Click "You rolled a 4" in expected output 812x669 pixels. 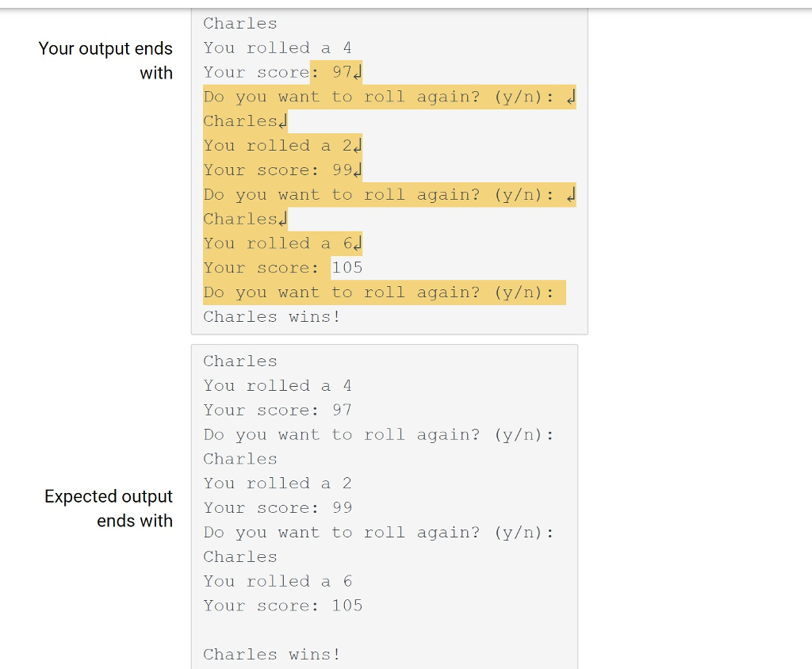[277, 386]
